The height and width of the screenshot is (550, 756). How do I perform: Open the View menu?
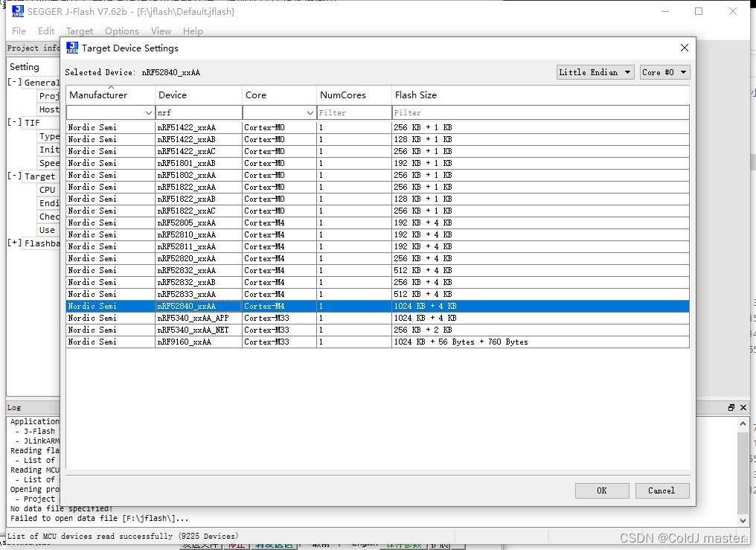pos(161,31)
